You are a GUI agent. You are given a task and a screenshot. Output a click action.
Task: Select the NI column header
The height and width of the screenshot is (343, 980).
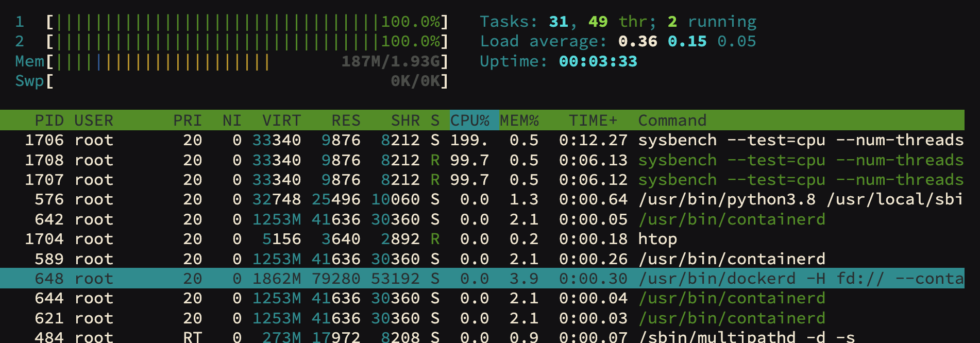232,121
